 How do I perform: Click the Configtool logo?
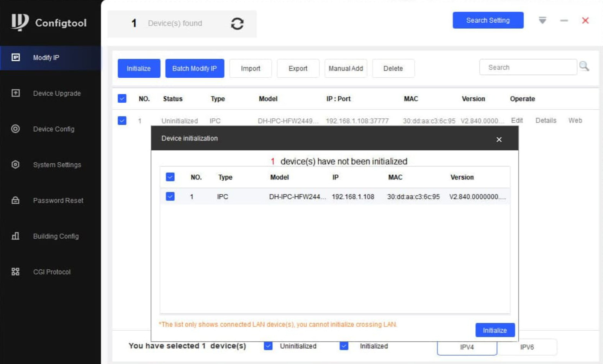(x=49, y=22)
